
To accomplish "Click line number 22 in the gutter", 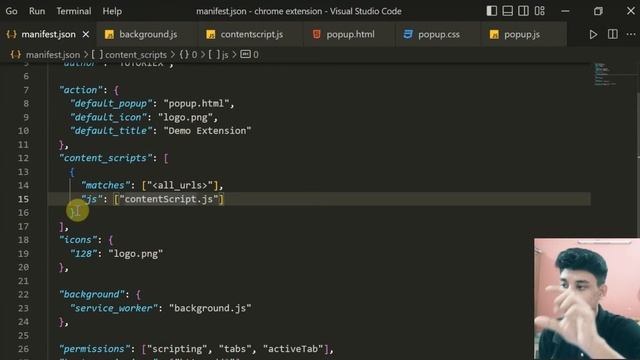I will point(23,295).
